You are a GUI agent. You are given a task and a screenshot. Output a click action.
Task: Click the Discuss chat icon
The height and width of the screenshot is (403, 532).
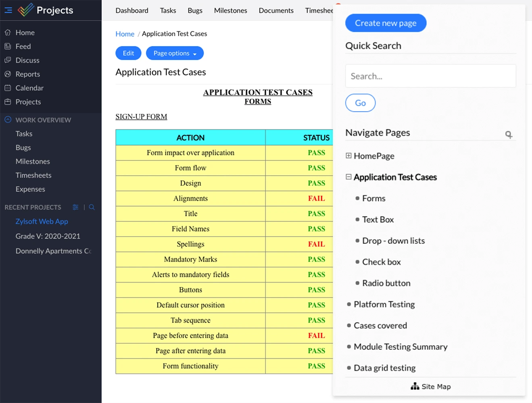point(8,60)
